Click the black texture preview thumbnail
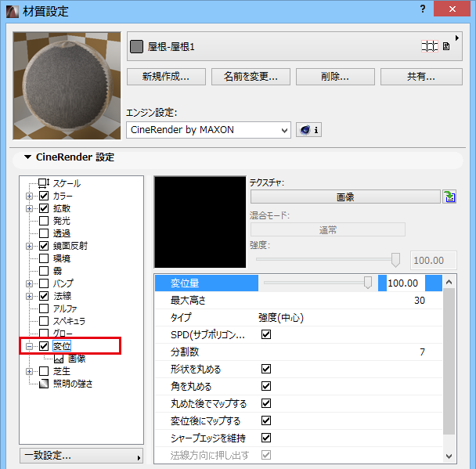 coord(200,222)
